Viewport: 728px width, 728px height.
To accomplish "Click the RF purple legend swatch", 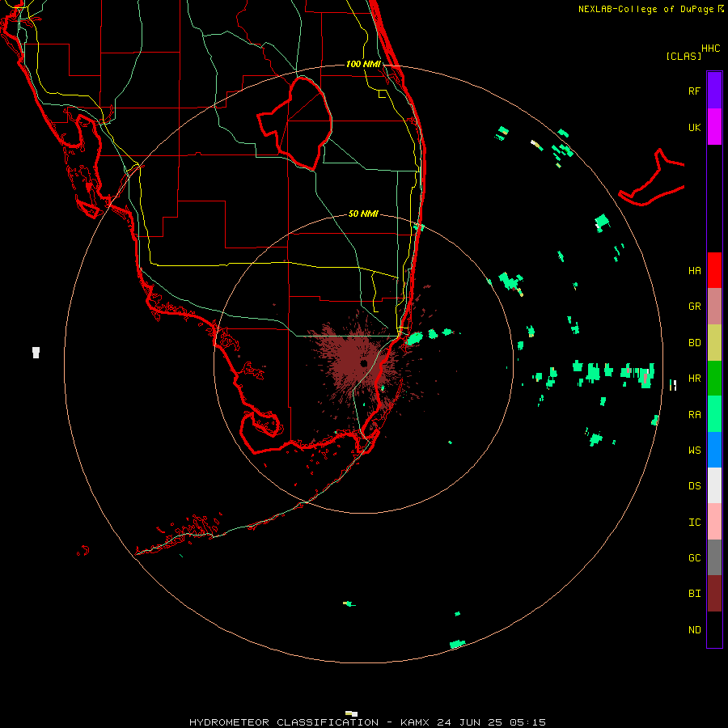I will (714, 90).
